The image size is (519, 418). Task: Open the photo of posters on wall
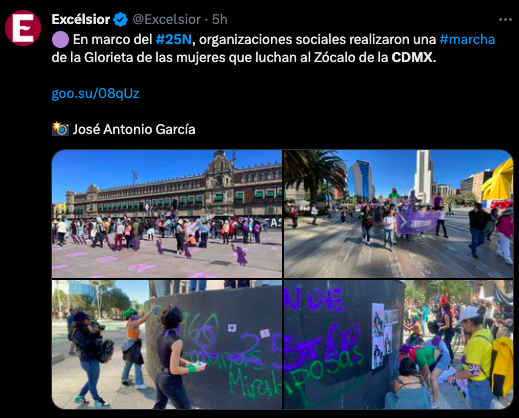(398, 344)
